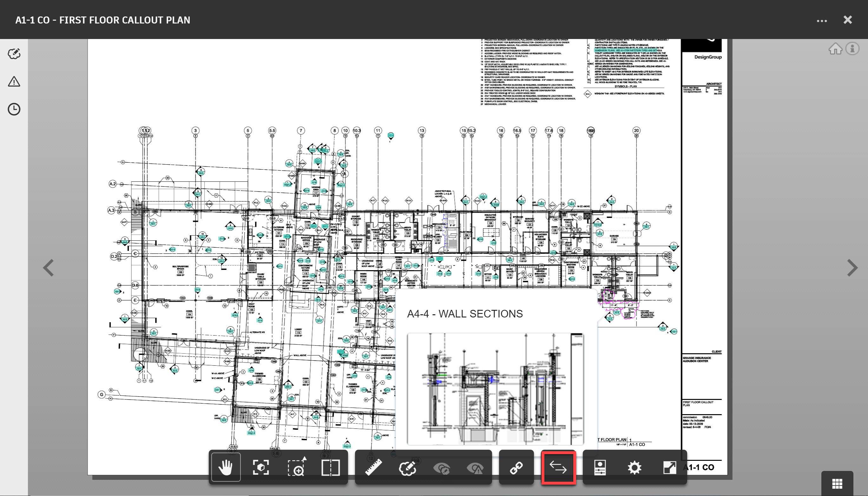Open the markups panel in the sidebar
This screenshot has height=496, width=868.
(14, 54)
